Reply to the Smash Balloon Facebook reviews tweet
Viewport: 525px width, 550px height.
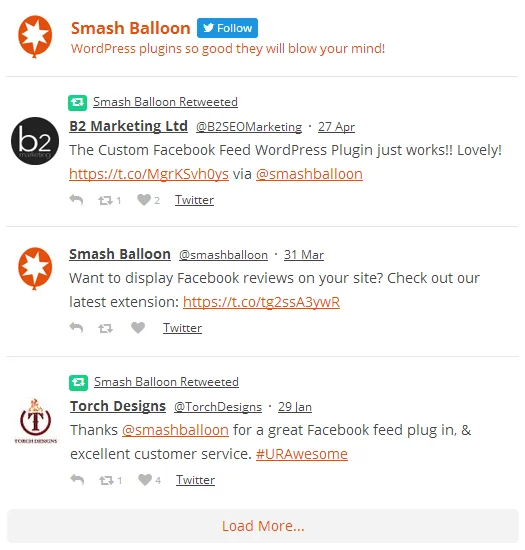(x=76, y=328)
